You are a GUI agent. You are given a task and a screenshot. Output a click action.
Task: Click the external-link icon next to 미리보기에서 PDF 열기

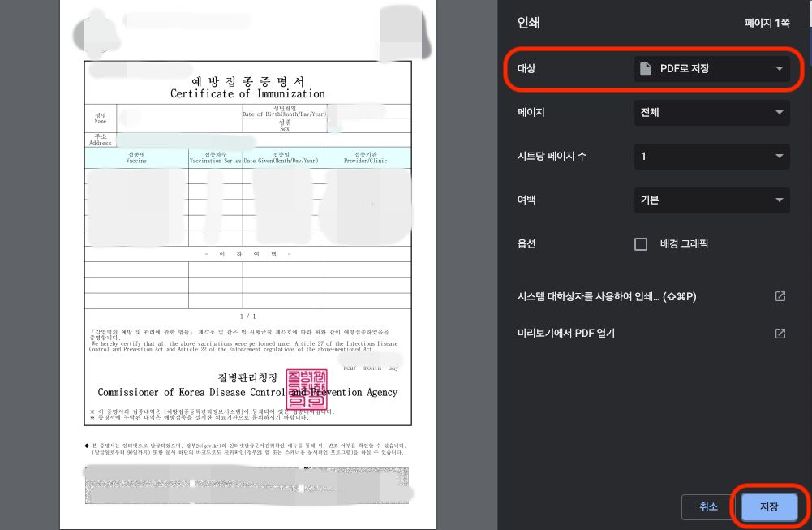click(780, 333)
